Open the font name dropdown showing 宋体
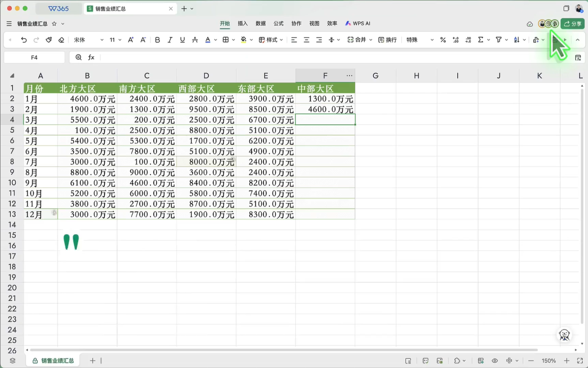 coord(88,40)
